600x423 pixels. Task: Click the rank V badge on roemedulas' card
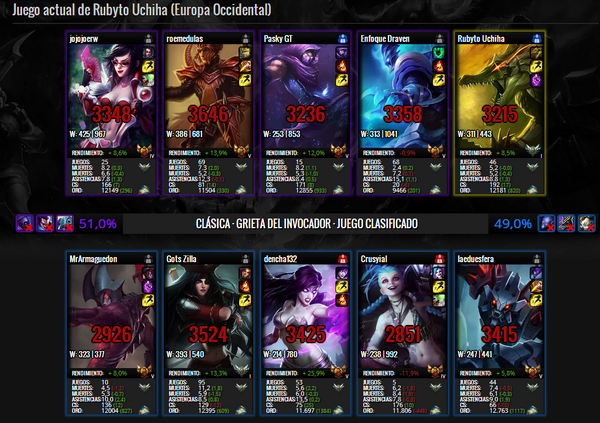point(243,151)
